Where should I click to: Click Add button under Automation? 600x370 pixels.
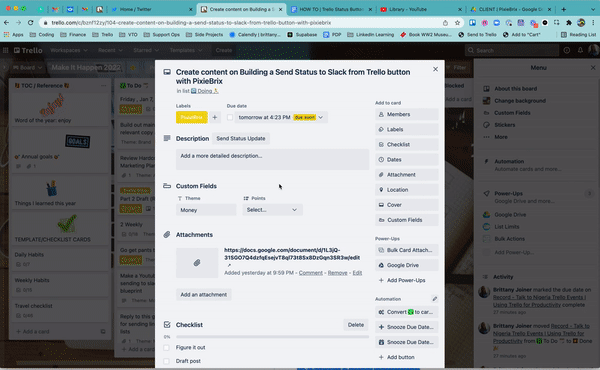[x=406, y=357]
